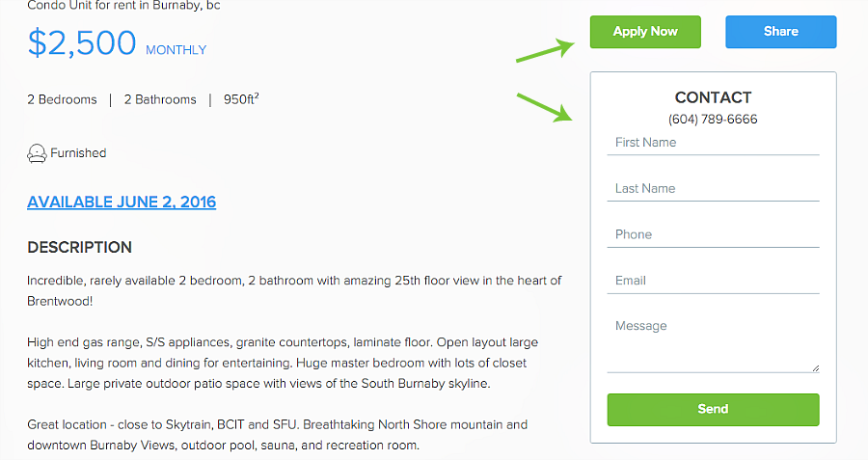Click the green Apply Now button
The width and height of the screenshot is (868, 460).
(x=645, y=32)
